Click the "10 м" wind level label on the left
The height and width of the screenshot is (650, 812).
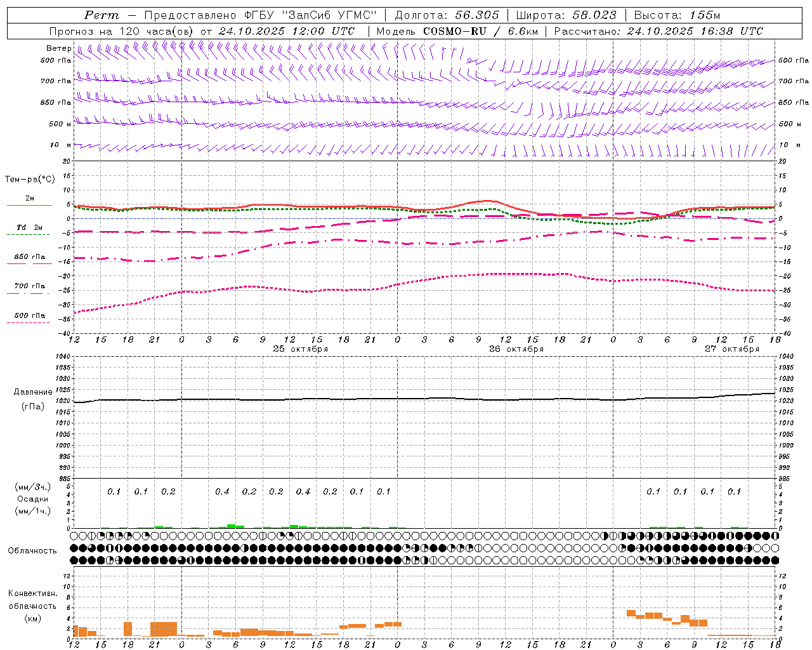[x=60, y=145]
